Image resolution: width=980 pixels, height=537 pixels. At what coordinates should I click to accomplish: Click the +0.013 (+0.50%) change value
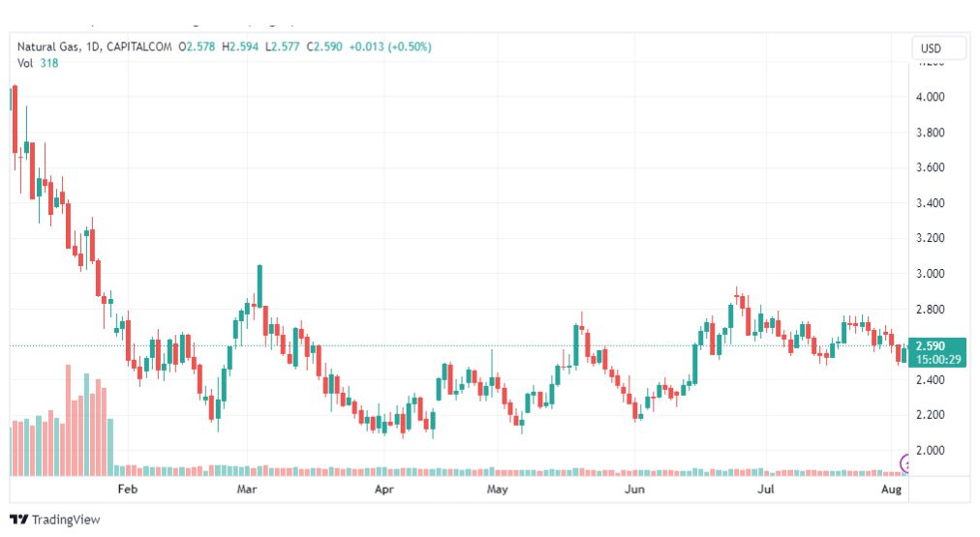click(390, 46)
